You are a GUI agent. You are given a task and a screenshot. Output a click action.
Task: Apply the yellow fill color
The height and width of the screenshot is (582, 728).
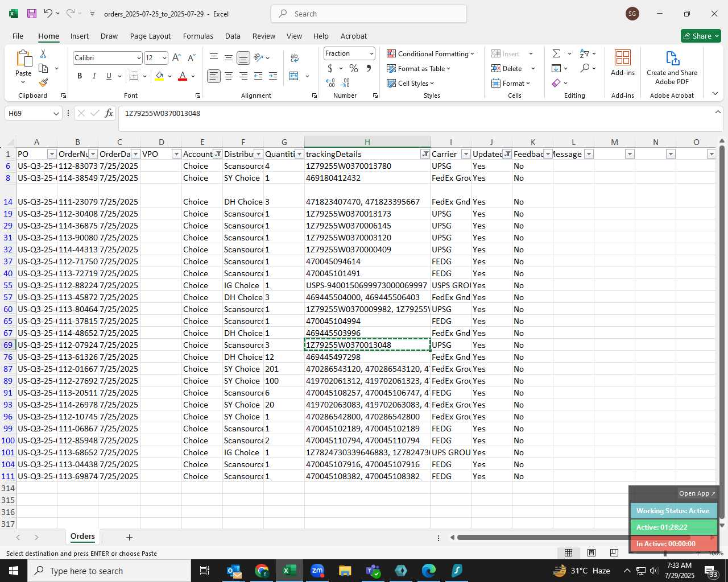tap(159, 76)
